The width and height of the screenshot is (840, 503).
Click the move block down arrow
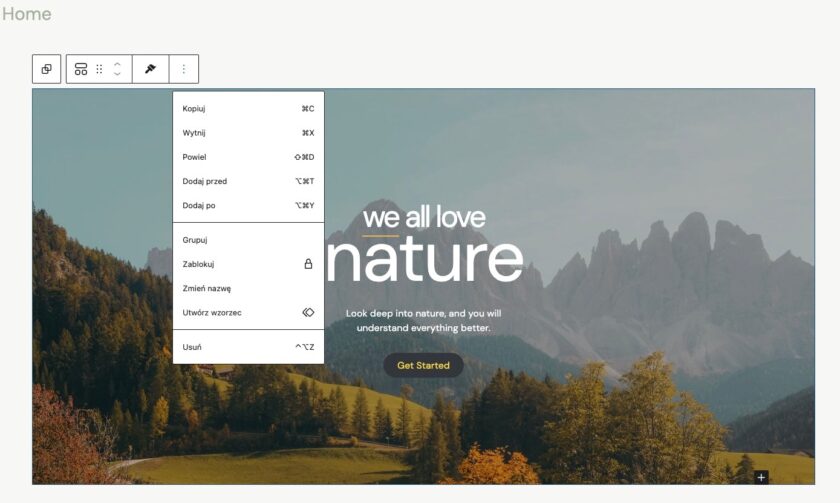tap(117, 74)
